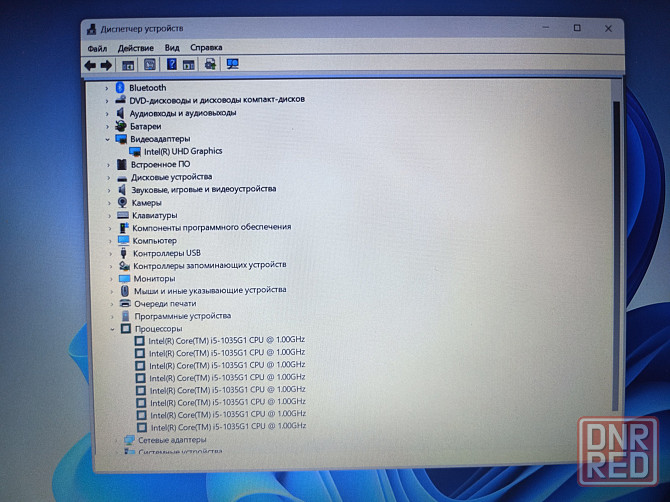Expand Компоненты программного обеспечения node

pyautogui.click(x=110, y=228)
